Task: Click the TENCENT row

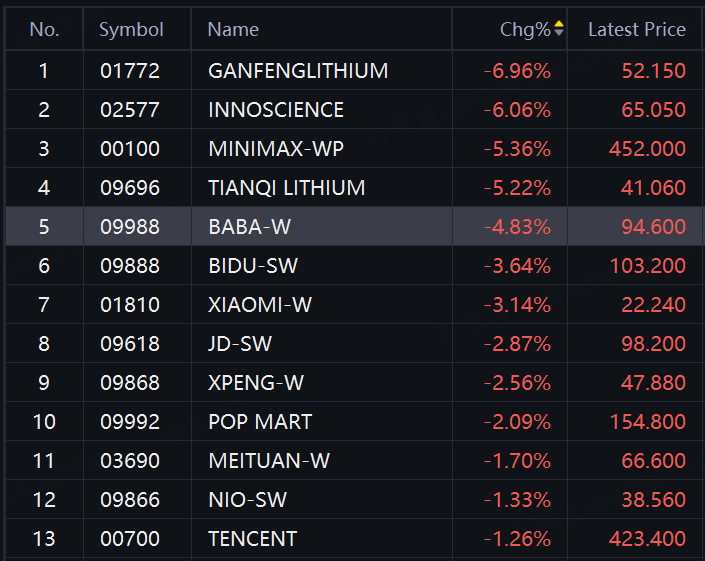Action: (355, 539)
